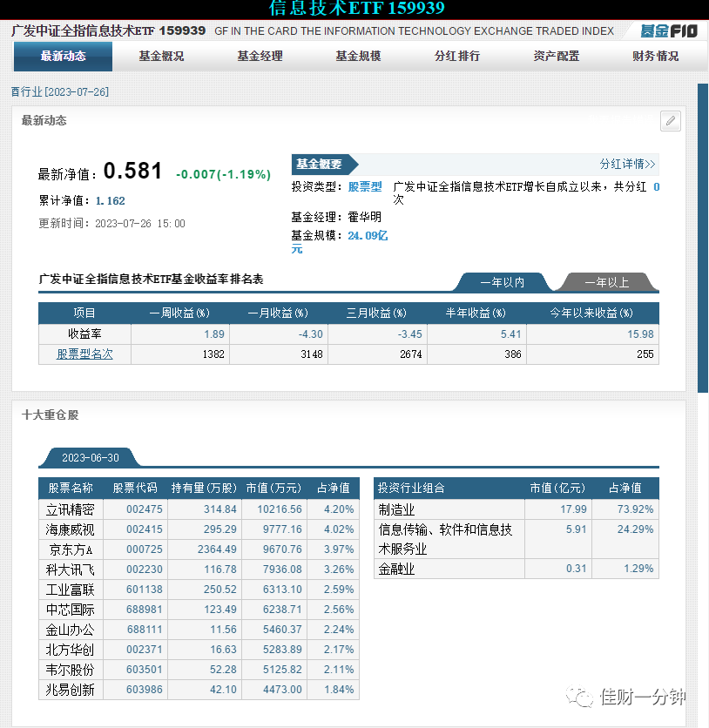Click stock name 工业富联
709x728 pixels.
point(71,590)
